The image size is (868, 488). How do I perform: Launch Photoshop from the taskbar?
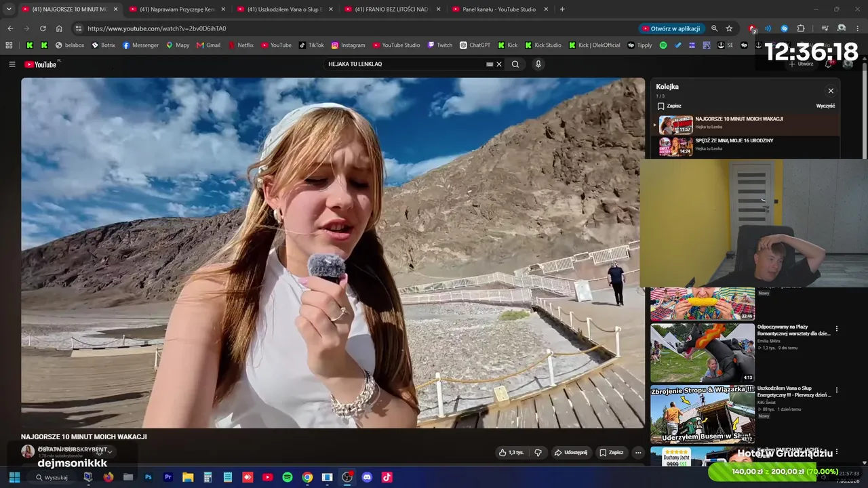pyautogui.click(x=148, y=477)
